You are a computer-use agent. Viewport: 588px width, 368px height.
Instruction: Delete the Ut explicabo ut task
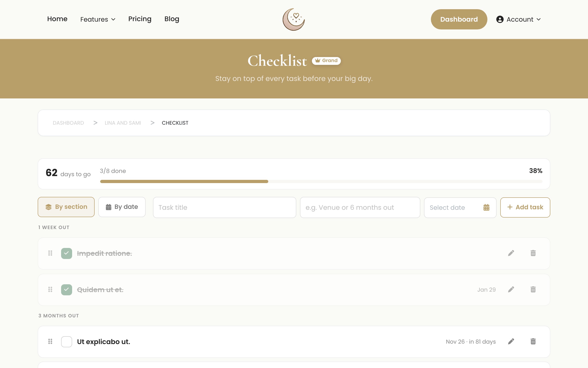533,342
